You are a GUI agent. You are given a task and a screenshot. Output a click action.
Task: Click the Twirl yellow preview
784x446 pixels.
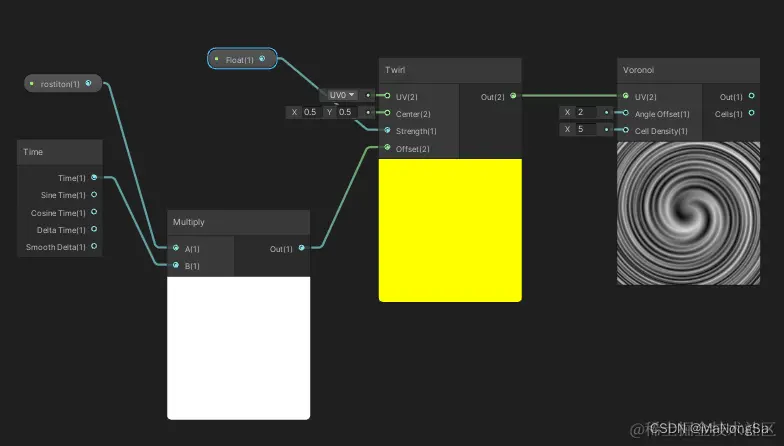click(x=450, y=230)
